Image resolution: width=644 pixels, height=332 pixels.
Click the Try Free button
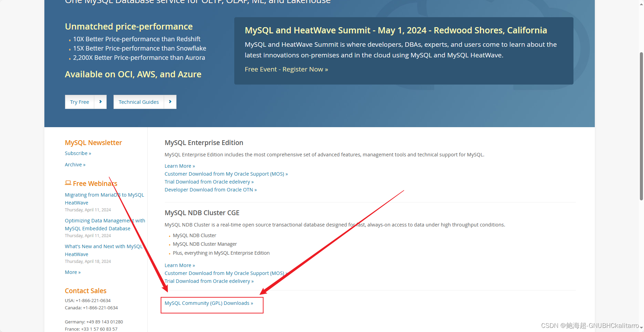click(x=79, y=102)
